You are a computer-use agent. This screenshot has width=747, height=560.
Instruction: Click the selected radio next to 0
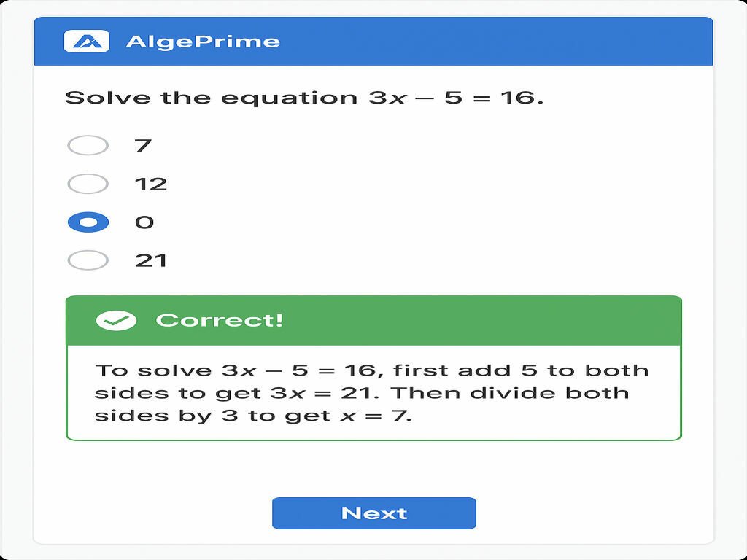coord(88,222)
